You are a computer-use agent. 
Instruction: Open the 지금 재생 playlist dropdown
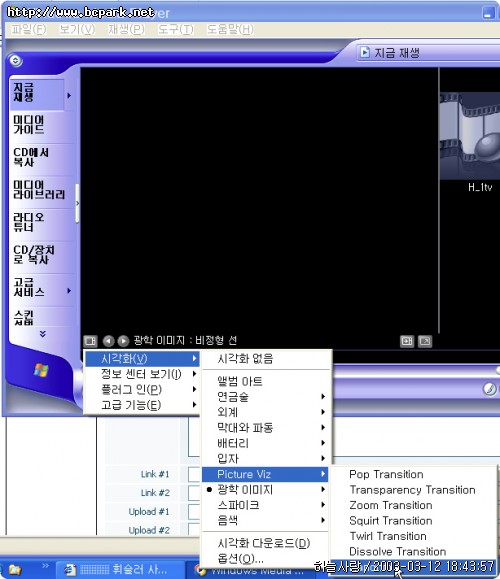[x=428, y=53]
